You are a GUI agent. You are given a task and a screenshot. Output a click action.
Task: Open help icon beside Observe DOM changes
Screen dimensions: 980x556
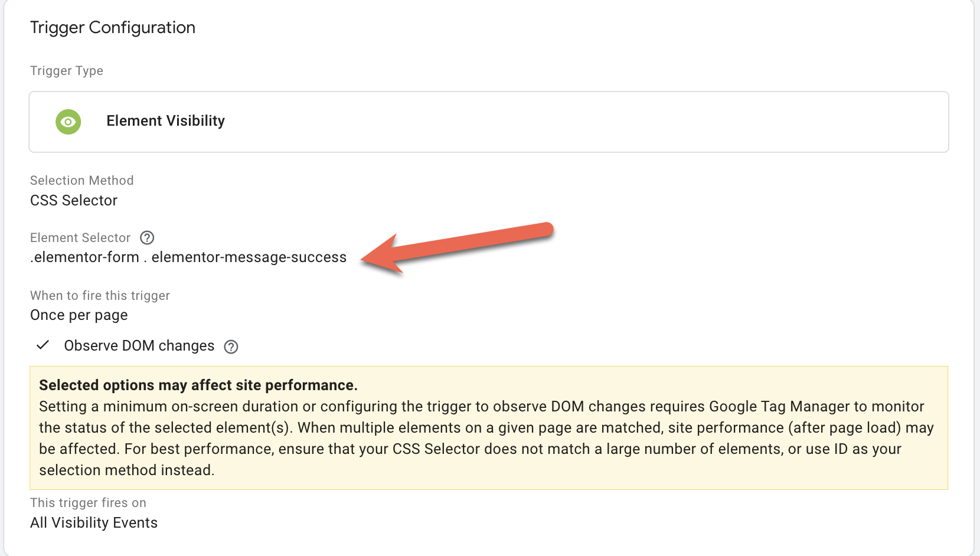pos(231,347)
